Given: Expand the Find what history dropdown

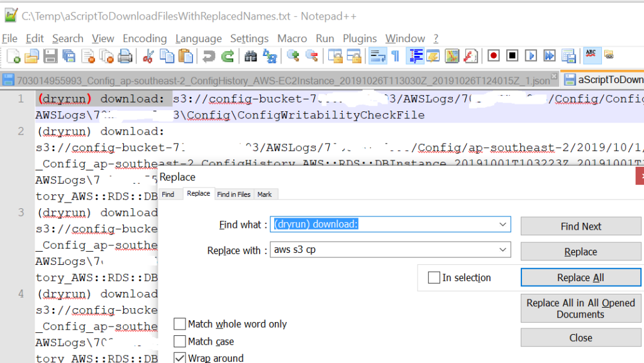Looking at the screenshot, I should pyautogui.click(x=502, y=224).
